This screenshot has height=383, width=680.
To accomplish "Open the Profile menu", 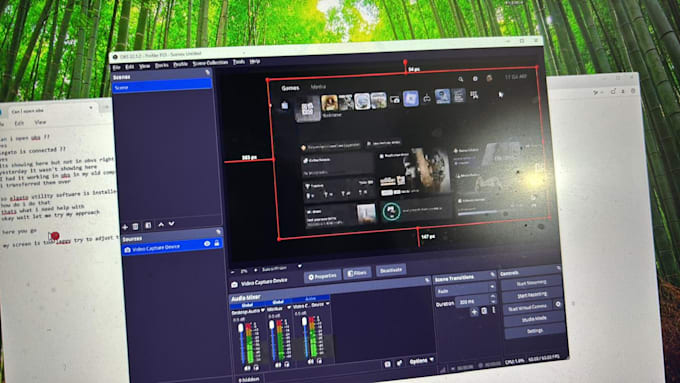I will click(180, 64).
